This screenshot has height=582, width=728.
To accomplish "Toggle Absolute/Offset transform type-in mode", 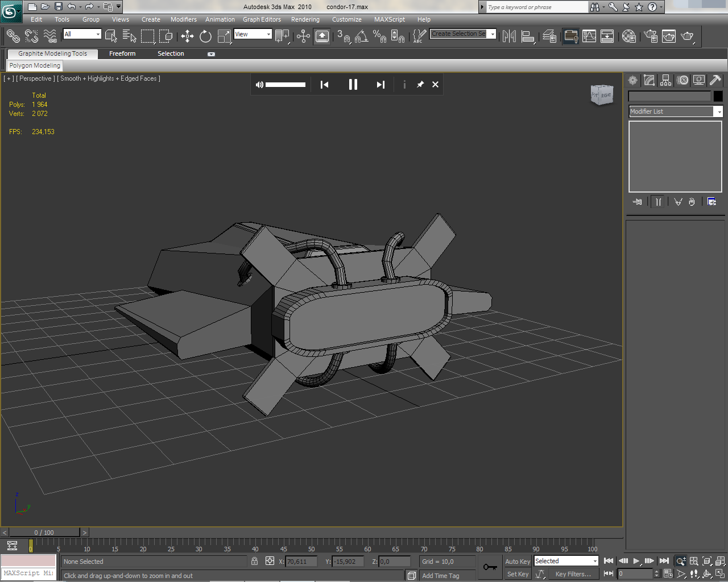I will 270,561.
